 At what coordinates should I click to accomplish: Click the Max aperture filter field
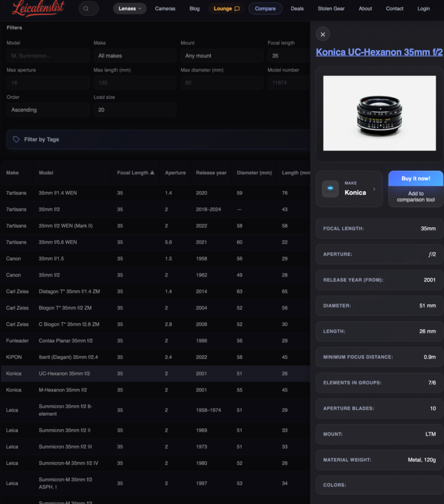pyautogui.click(x=48, y=82)
